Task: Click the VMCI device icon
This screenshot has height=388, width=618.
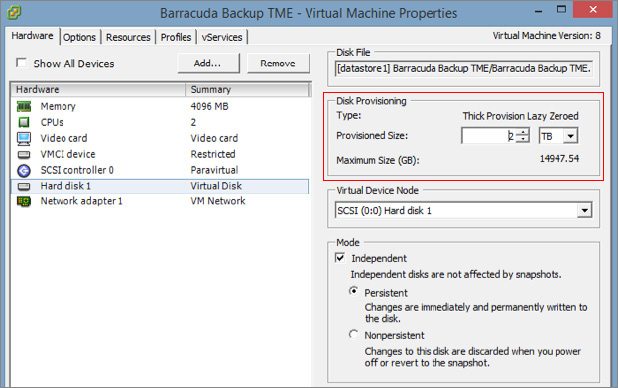Action: click(24, 154)
